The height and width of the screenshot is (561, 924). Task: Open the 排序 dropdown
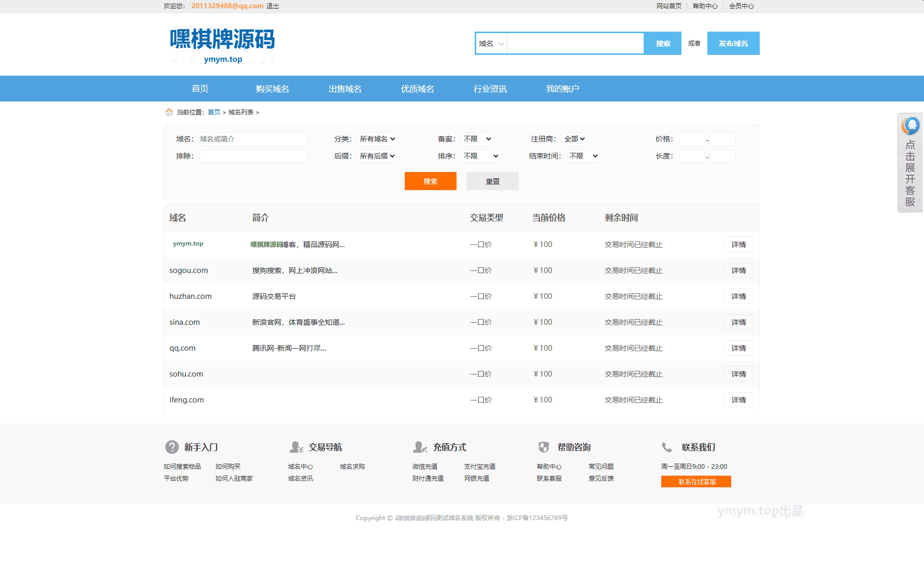click(481, 156)
